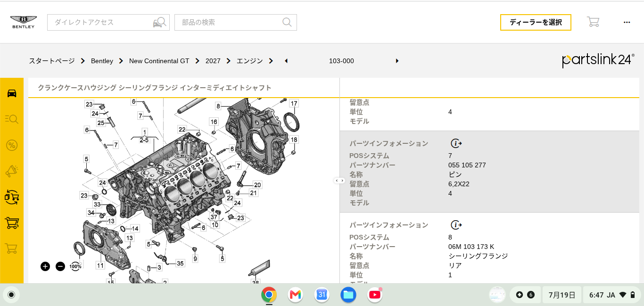Click illustration number 103-000
The height and width of the screenshot is (306, 644).
(341, 61)
